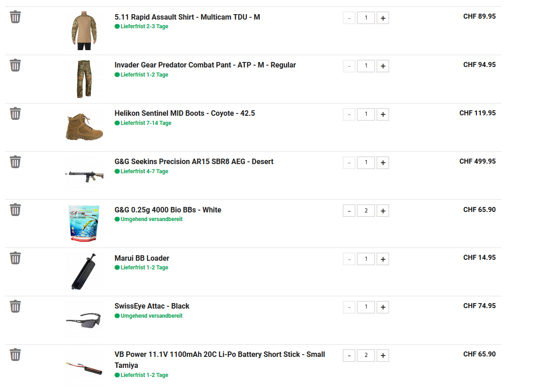Select 'Lieferfrist 2-3 Tage' text

tap(145, 26)
